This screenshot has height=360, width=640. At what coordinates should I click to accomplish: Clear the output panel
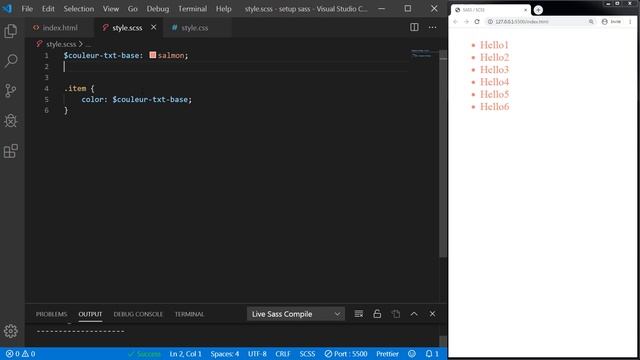click(358, 314)
